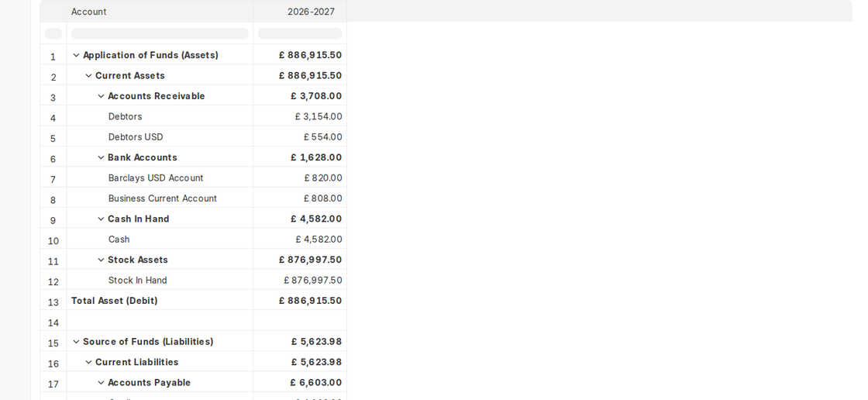Click the £ 1,628.00 Bank Accounts total
The width and height of the screenshot is (868, 400).
[x=316, y=157]
